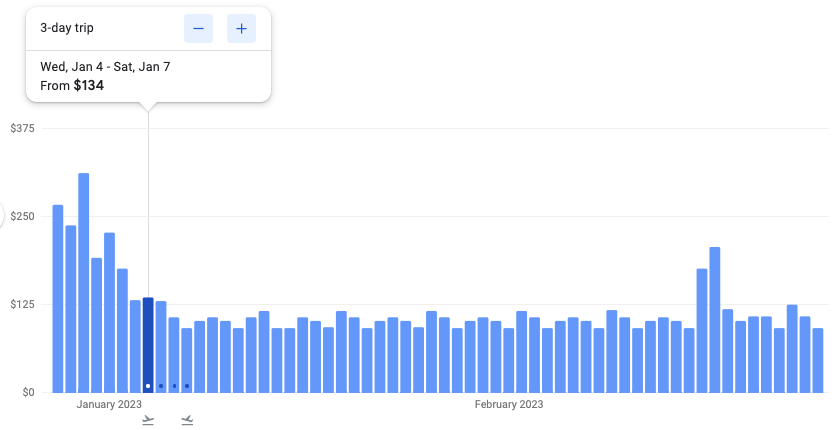Click the $0 axis label
This screenshot has height=430, width=836.
pyautogui.click(x=27, y=392)
